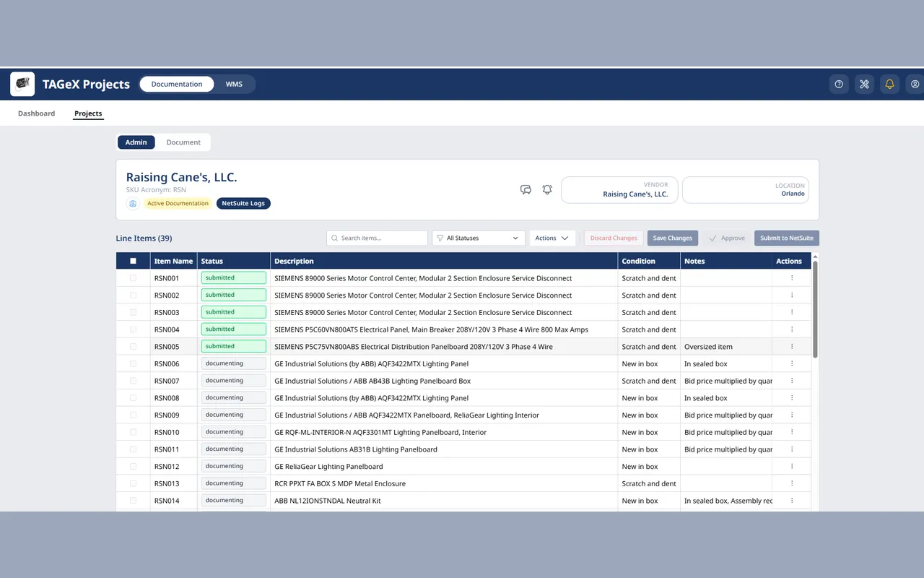924x578 pixels.
Task: Open the three-dot actions for RSN005
Action: coord(792,347)
